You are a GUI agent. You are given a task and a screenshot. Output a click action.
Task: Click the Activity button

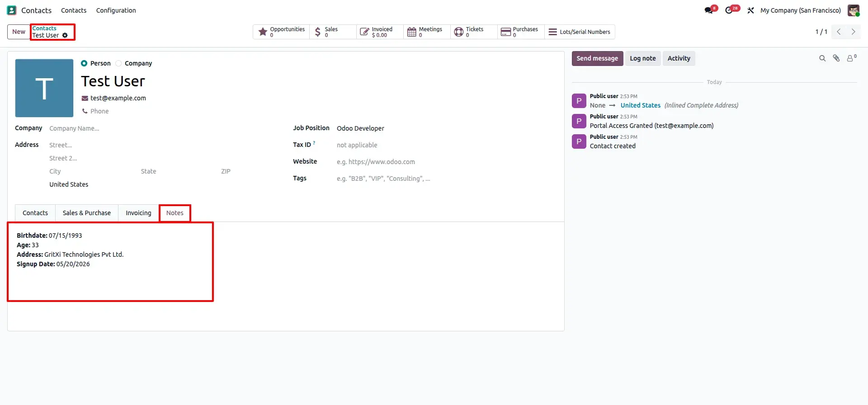click(679, 58)
